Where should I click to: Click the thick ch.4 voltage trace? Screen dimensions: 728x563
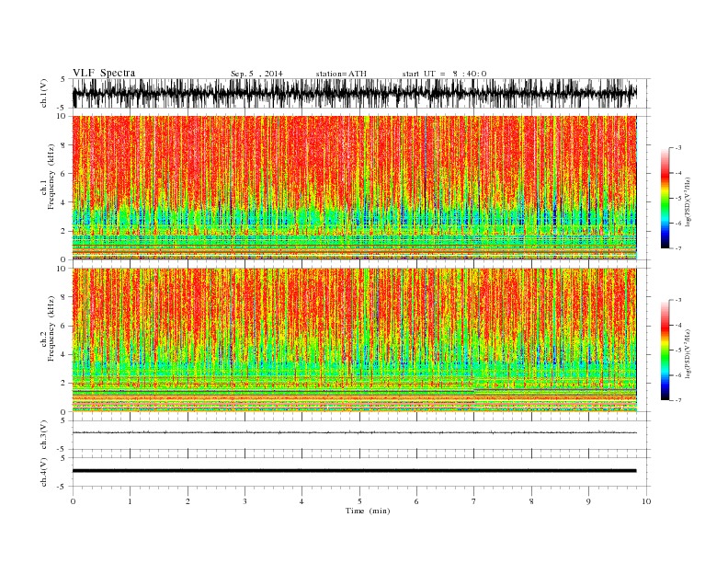point(354,471)
